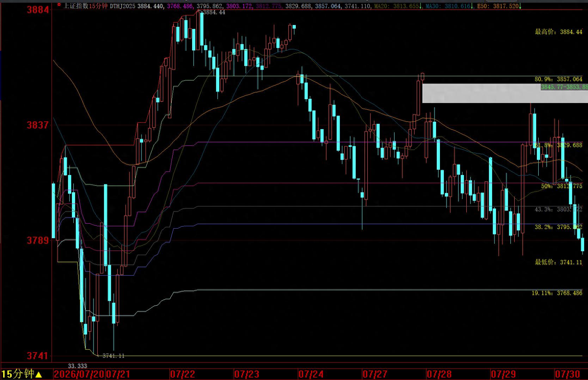Click the 19.11%: 3768.486 Fibonacci label
Viewport: 588px width, 380px height.
tap(557, 293)
